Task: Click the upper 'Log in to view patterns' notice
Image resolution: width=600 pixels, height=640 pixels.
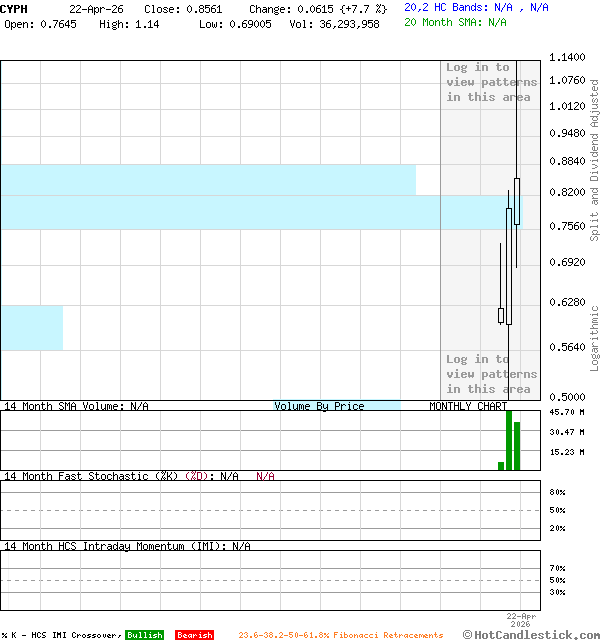Action: click(491, 82)
